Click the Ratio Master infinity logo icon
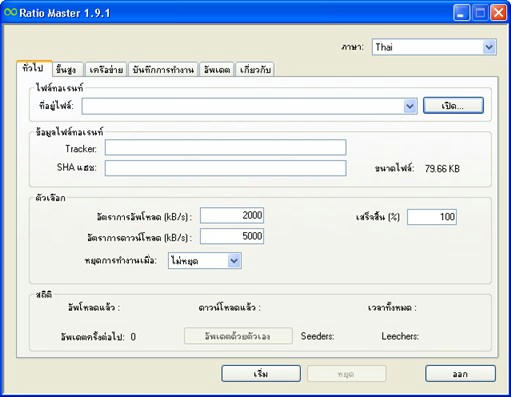The width and height of the screenshot is (511, 397). tap(10, 12)
